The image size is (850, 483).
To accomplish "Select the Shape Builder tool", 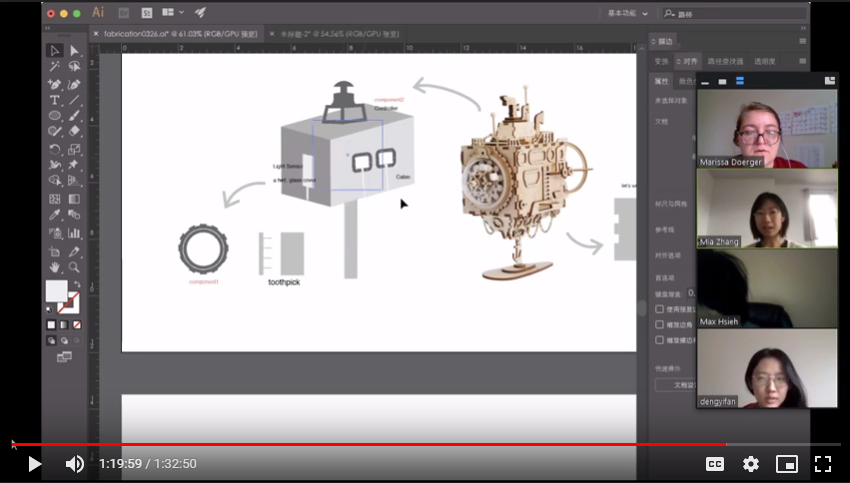I will click(54, 181).
